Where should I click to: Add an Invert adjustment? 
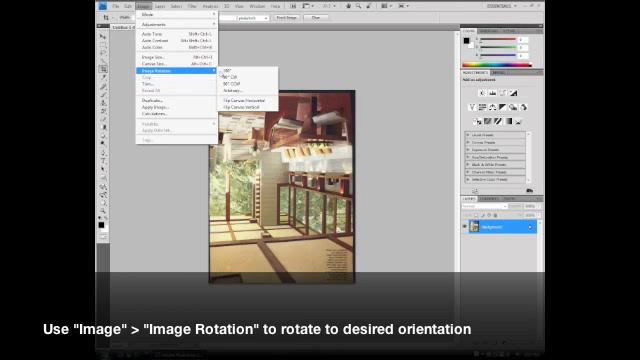click(477, 121)
